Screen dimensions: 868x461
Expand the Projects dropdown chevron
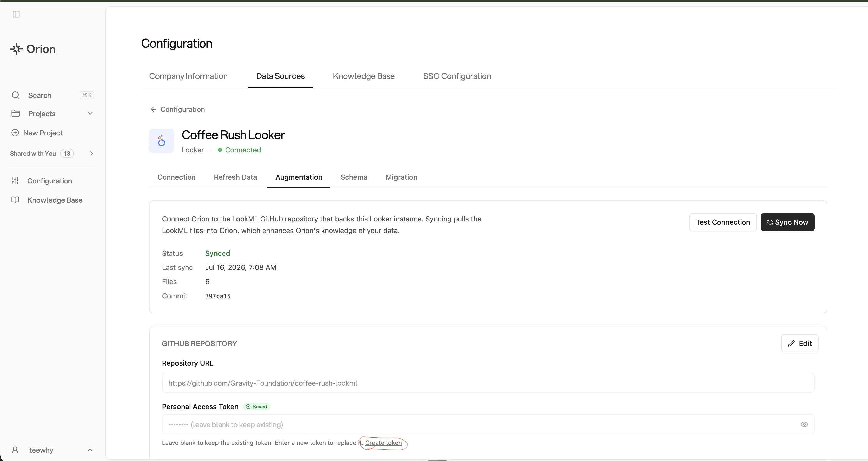(90, 114)
